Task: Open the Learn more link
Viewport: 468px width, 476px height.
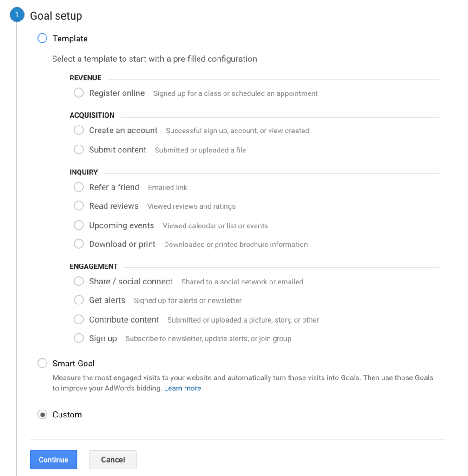Action: (x=183, y=388)
